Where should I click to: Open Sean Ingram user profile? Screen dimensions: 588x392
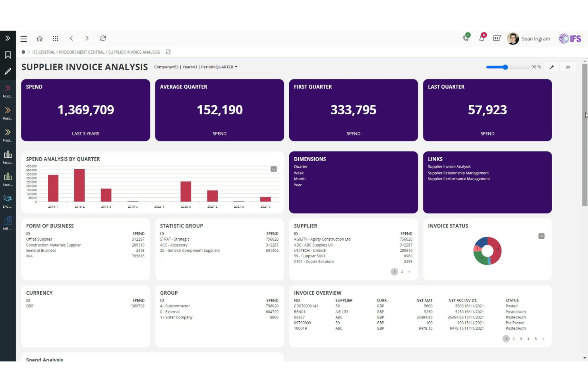529,39
